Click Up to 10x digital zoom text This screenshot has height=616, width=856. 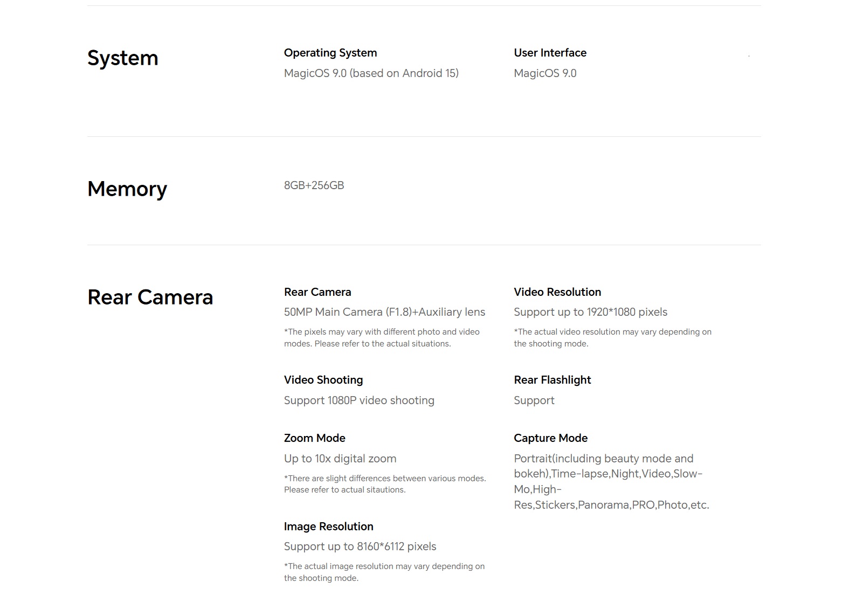pyautogui.click(x=340, y=459)
